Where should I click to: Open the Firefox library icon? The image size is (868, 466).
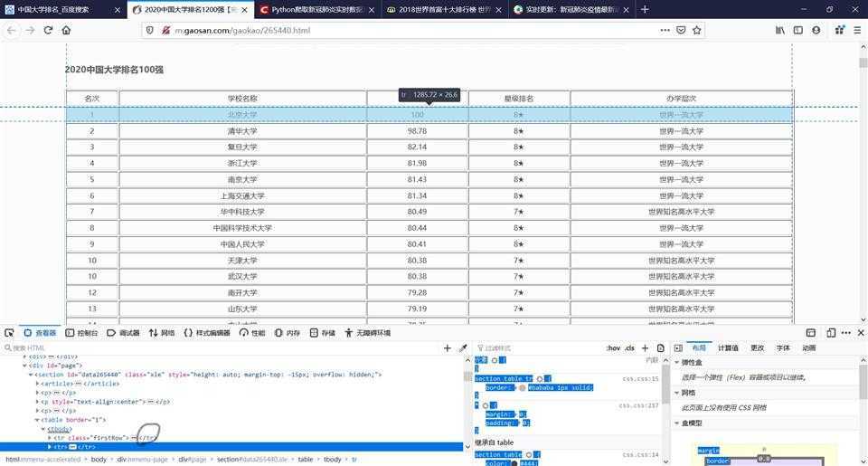(x=779, y=30)
